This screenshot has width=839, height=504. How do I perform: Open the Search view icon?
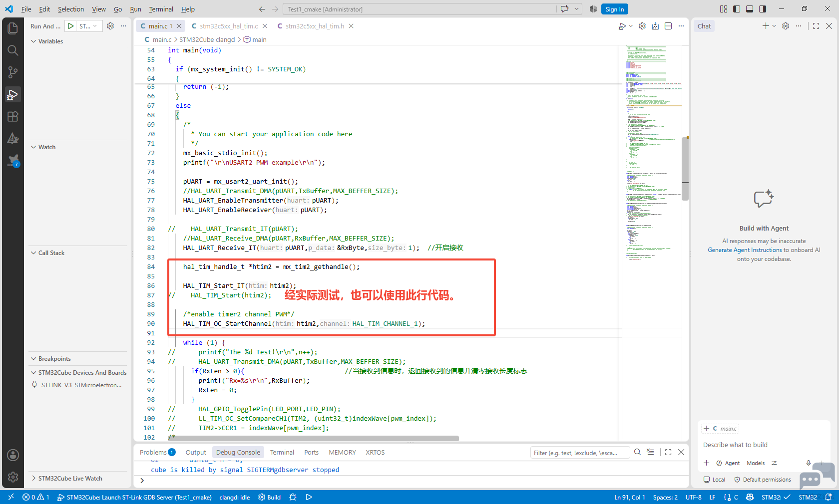point(13,50)
